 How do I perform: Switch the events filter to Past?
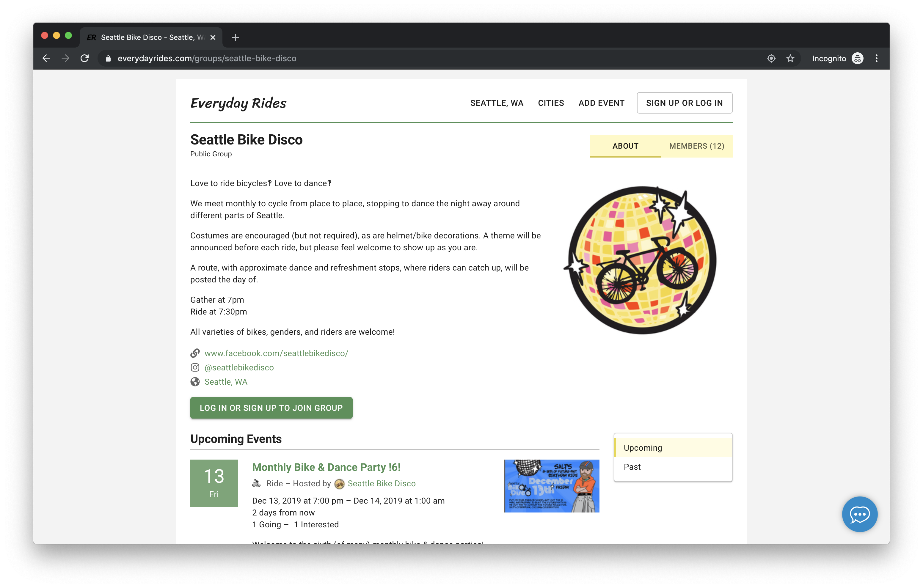coord(632,466)
